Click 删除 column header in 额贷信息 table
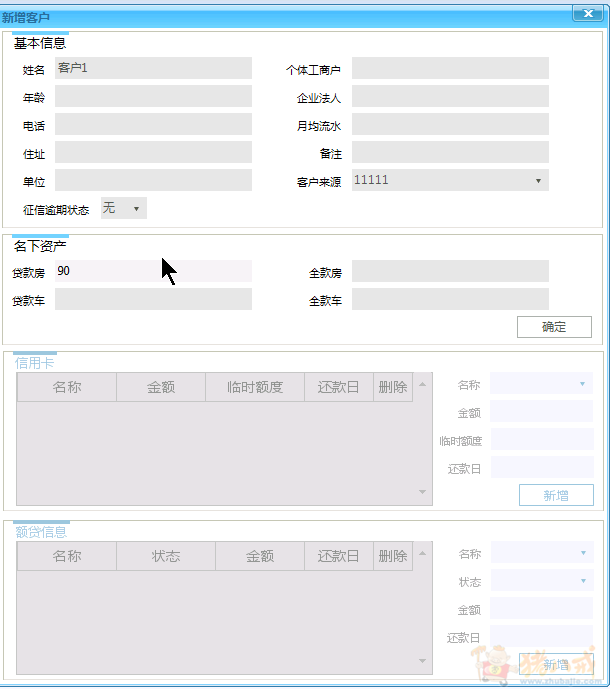 393,556
